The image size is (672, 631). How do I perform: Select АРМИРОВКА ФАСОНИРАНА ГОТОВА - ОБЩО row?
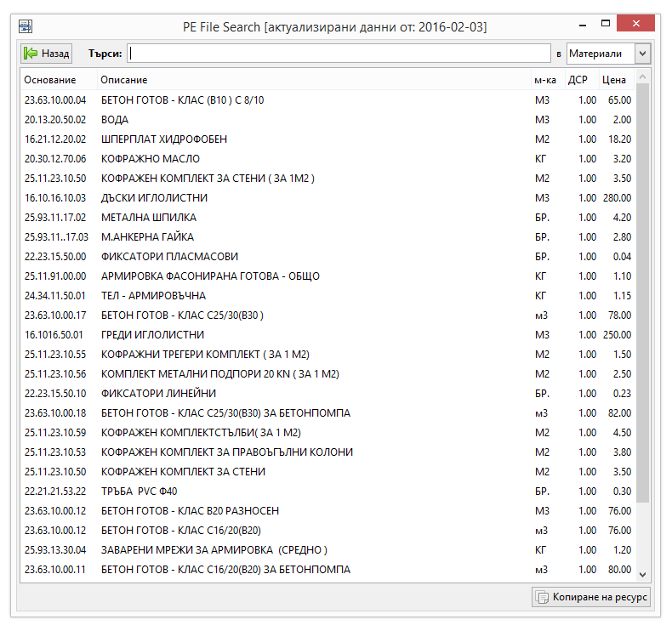click(327, 276)
